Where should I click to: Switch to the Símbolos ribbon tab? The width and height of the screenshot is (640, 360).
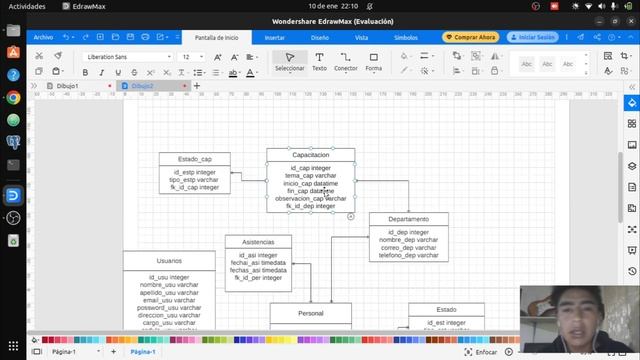pos(406,38)
